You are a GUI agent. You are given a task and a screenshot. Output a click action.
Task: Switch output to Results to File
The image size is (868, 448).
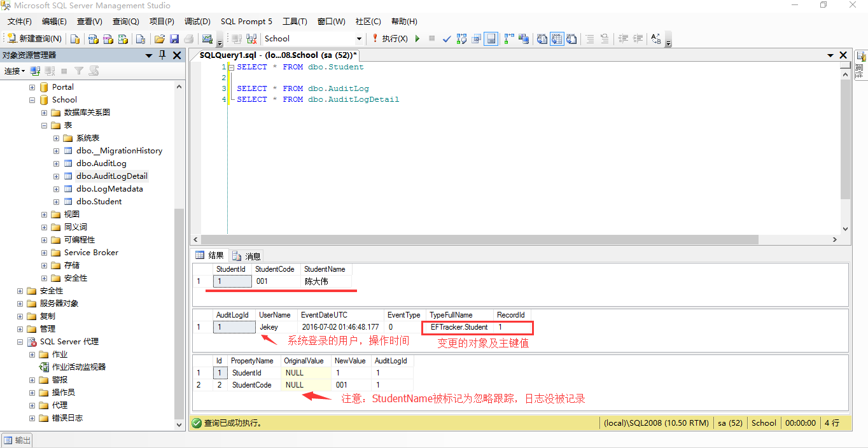(x=571, y=39)
